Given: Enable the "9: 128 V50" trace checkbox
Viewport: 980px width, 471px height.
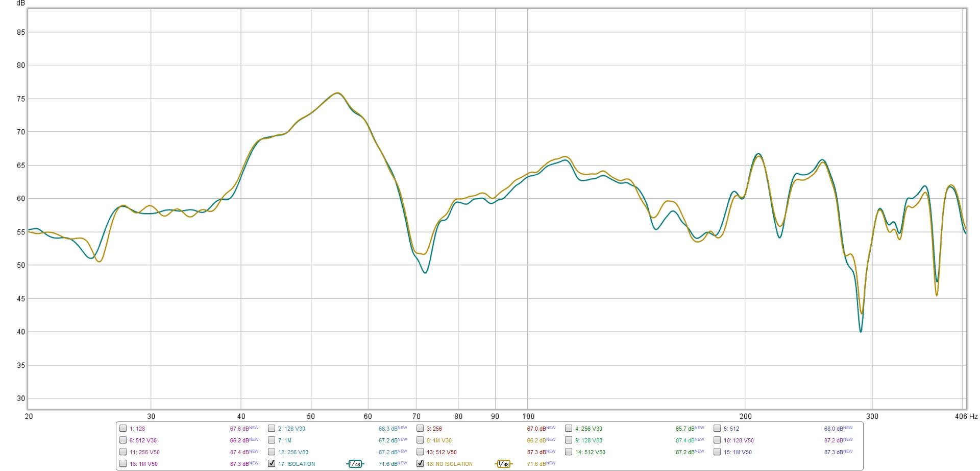Looking at the screenshot, I should point(569,440).
